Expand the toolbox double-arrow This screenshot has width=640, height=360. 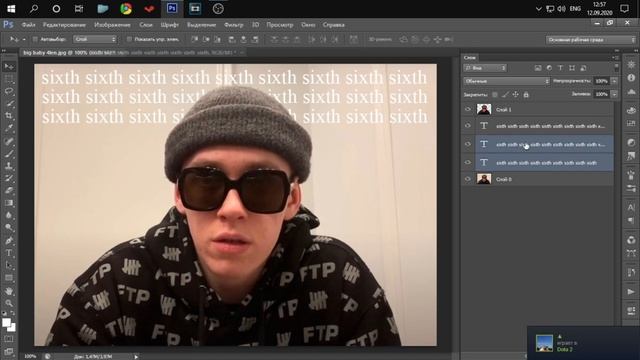4,51
